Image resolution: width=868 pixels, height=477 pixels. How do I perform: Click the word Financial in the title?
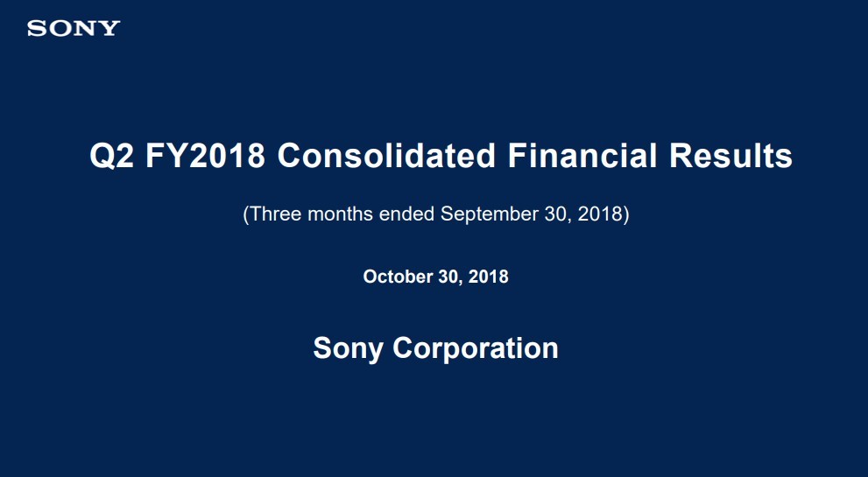(x=582, y=156)
